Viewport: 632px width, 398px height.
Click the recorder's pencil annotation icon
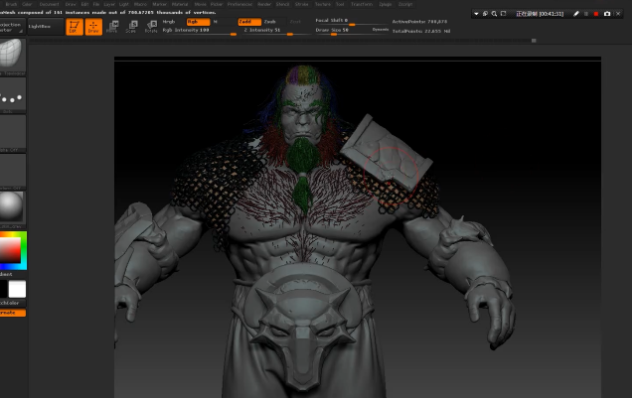576,14
